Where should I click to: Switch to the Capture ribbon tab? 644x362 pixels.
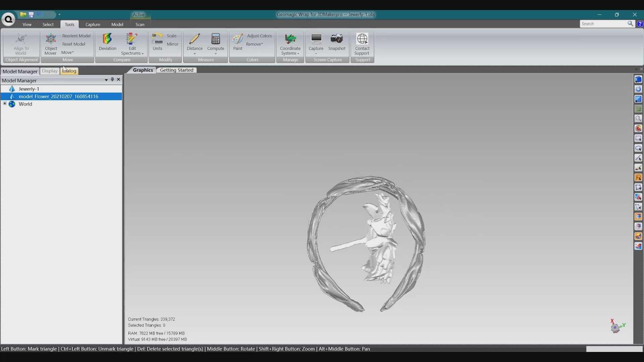point(93,24)
